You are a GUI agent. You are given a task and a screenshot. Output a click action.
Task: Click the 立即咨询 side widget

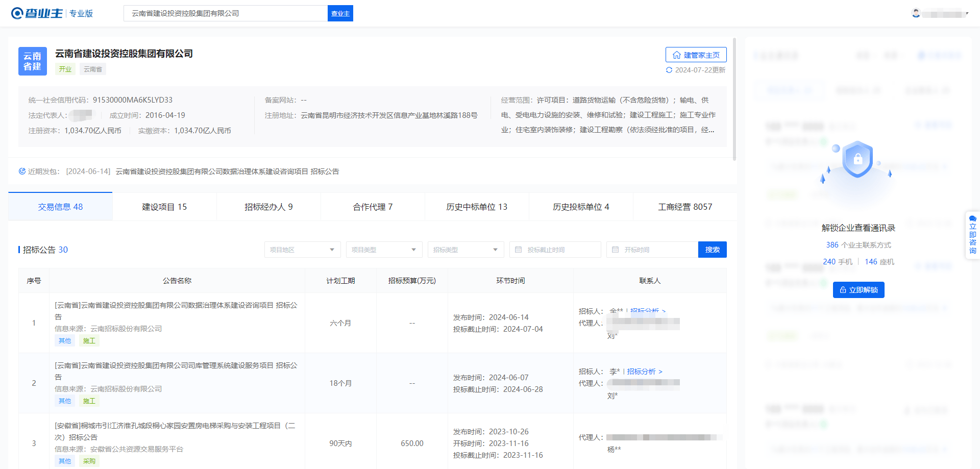point(973,235)
